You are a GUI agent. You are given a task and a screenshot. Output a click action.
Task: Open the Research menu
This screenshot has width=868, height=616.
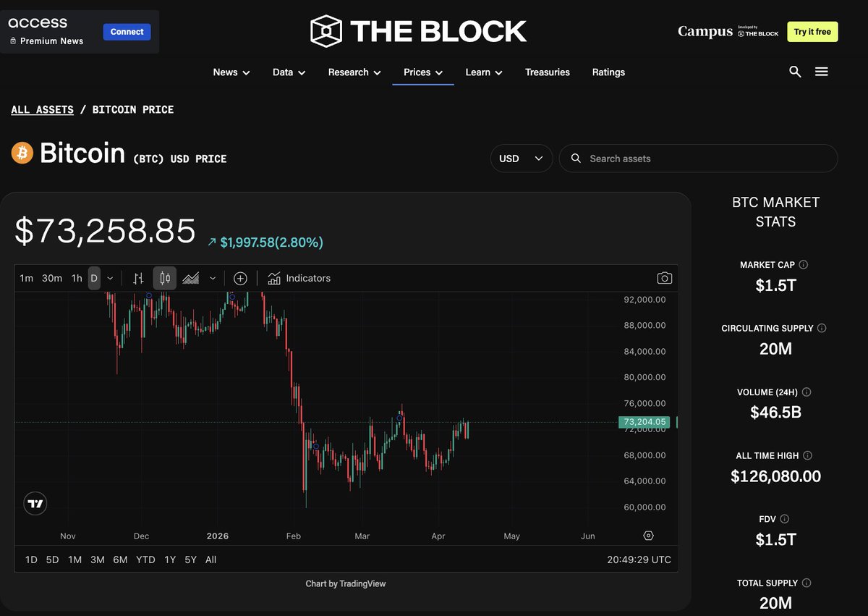[355, 72]
